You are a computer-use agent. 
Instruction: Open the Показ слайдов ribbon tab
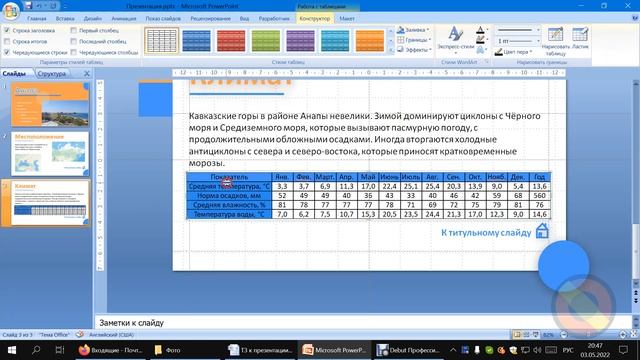tap(163, 18)
